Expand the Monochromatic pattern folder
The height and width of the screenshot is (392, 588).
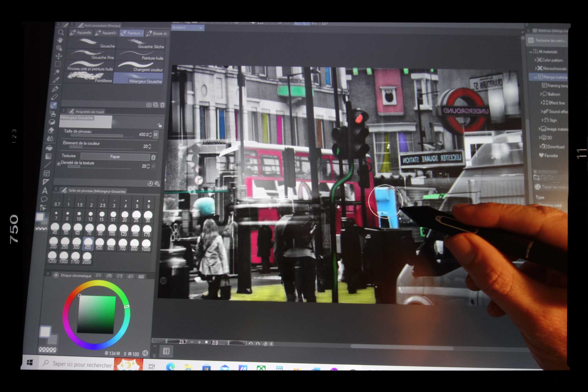(536, 69)
